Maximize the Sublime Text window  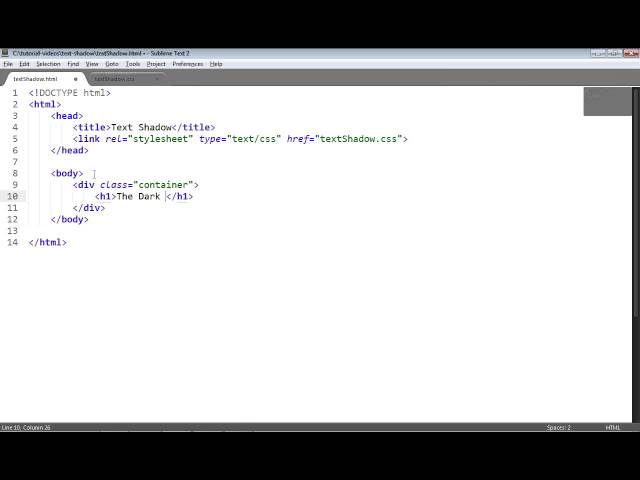tap(614, 53)
